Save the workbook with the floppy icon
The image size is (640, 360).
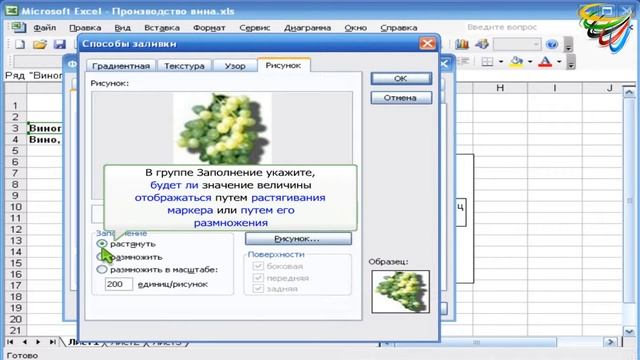60,44
